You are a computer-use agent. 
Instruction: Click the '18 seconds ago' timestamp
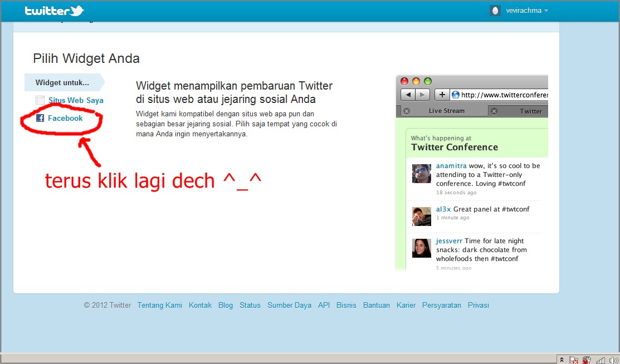click(456, 193)
